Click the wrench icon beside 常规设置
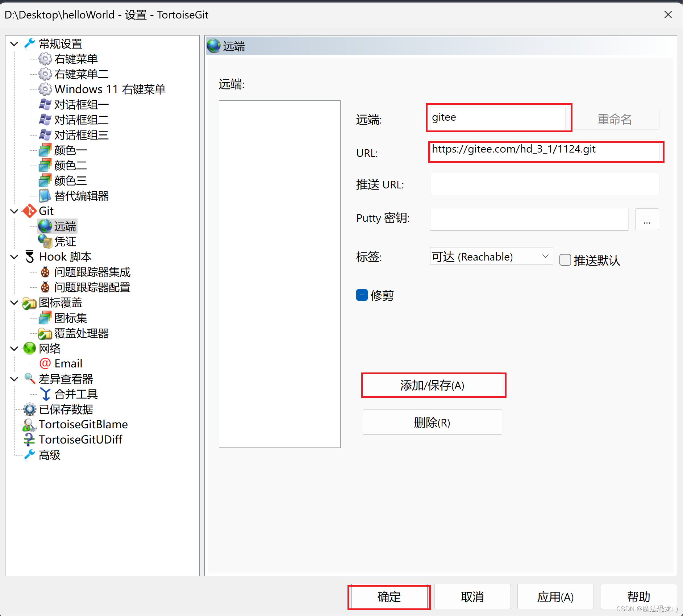The image size is (683, 616). click(x=29, y=43)
